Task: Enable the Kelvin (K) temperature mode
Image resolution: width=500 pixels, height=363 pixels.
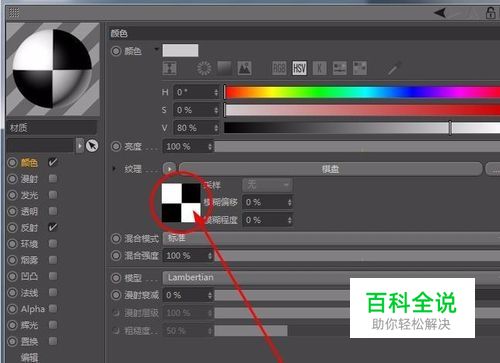Action: [319, 68]
